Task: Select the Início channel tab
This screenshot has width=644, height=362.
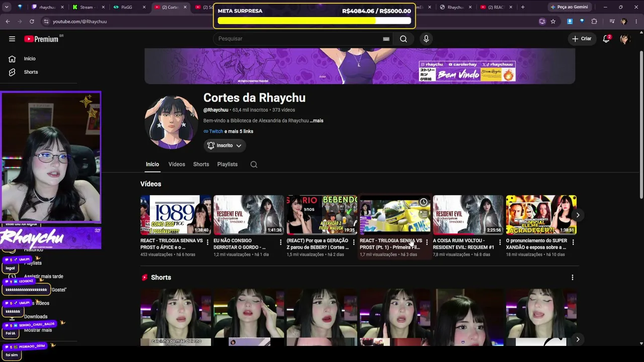Action: coord(152,164)
